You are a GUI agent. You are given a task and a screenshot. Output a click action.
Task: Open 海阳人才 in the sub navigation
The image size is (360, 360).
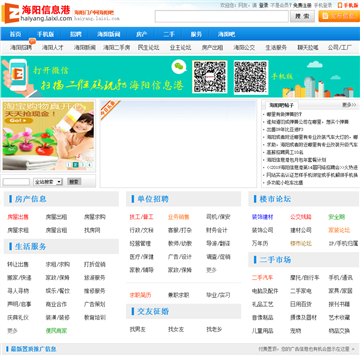coord(53,48)
